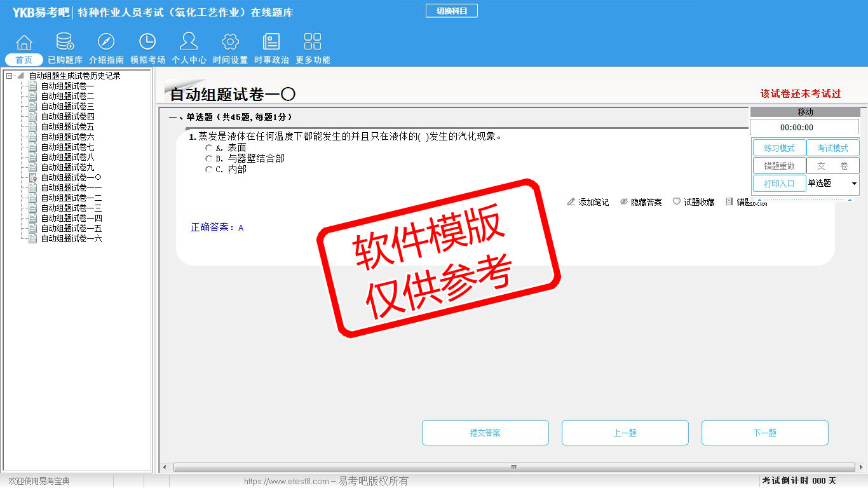Open 自动组题试卷五 in the tree
The image size is (868, 488).
coord(67,126)
